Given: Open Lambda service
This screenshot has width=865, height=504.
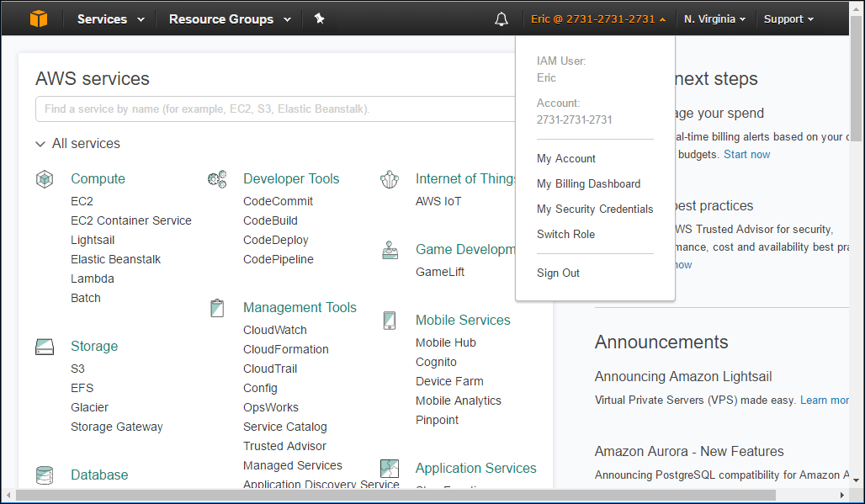Looking at the screenshot, I should pyautogui.click(x=92, y=279).
